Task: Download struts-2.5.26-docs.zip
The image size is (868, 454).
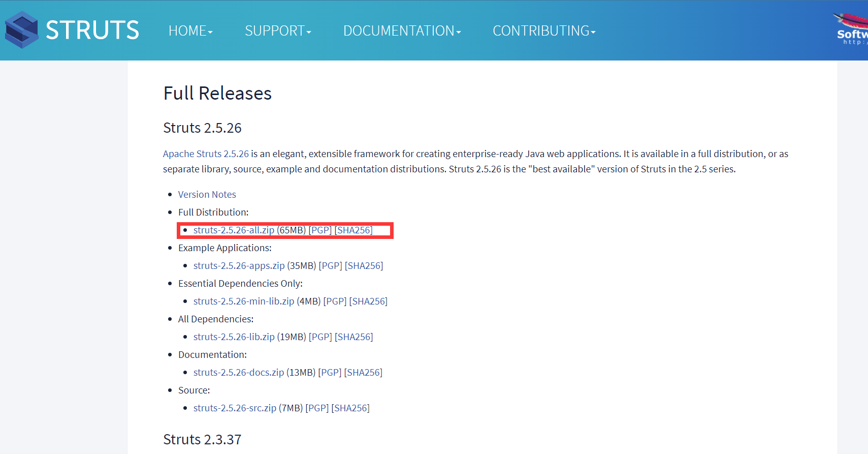Action: tap(239, 372)
